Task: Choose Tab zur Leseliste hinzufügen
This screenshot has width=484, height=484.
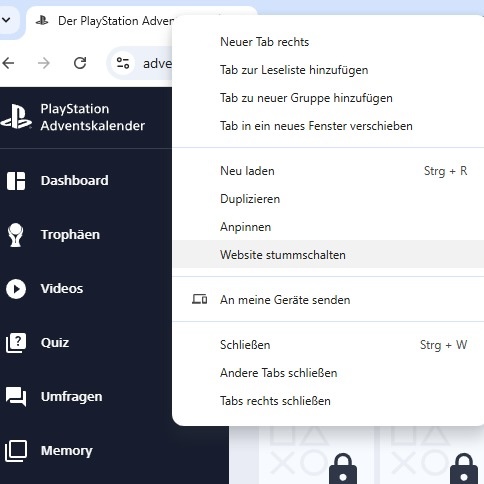Action: pyautogui.click(x=328, y=70)
